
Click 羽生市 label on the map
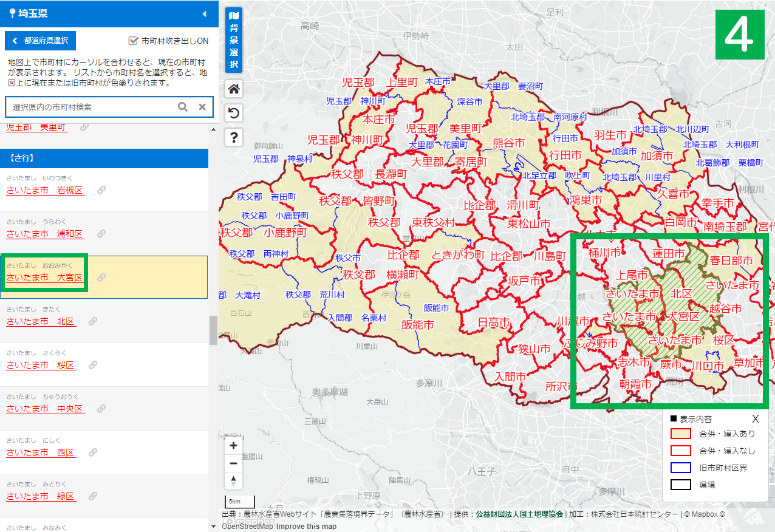[610, 134]
